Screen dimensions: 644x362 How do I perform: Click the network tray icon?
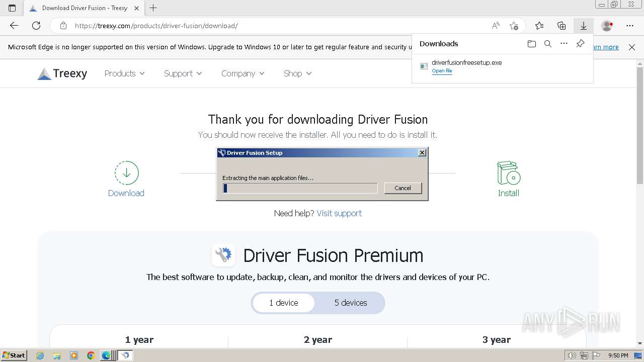[584, 355]
